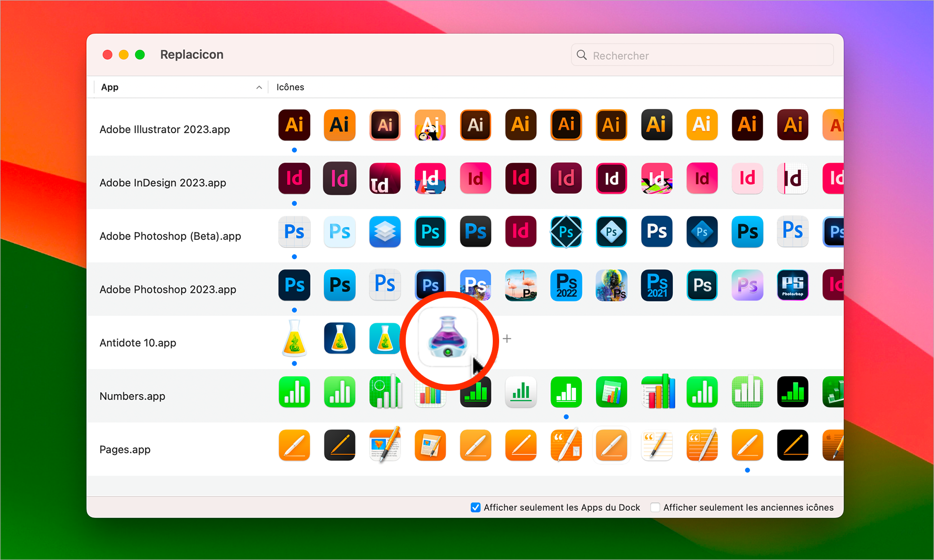
Task: Select the Numbers.app row label
Action: tap(132, 396)
